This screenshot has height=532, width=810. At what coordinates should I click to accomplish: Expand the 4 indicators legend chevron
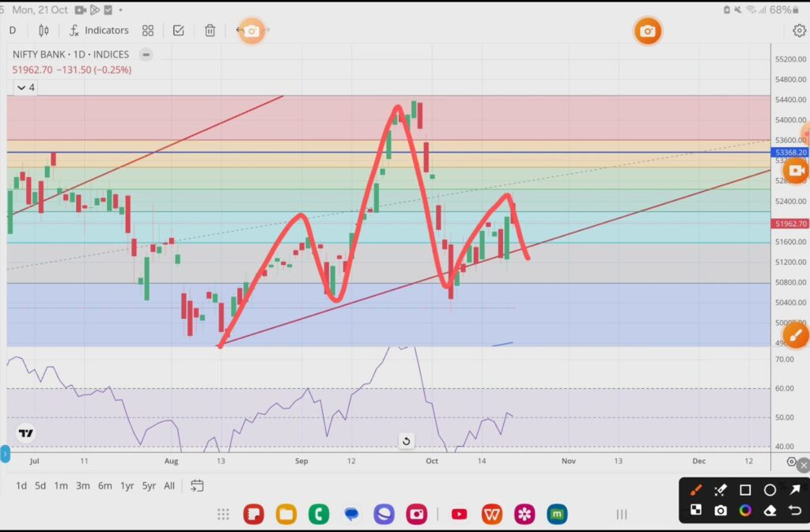pyautogui.click(x=25, y=88)
